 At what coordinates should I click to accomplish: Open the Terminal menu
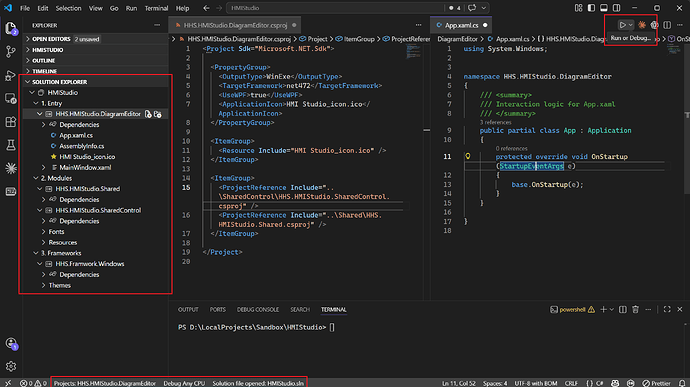click(156, 8)
